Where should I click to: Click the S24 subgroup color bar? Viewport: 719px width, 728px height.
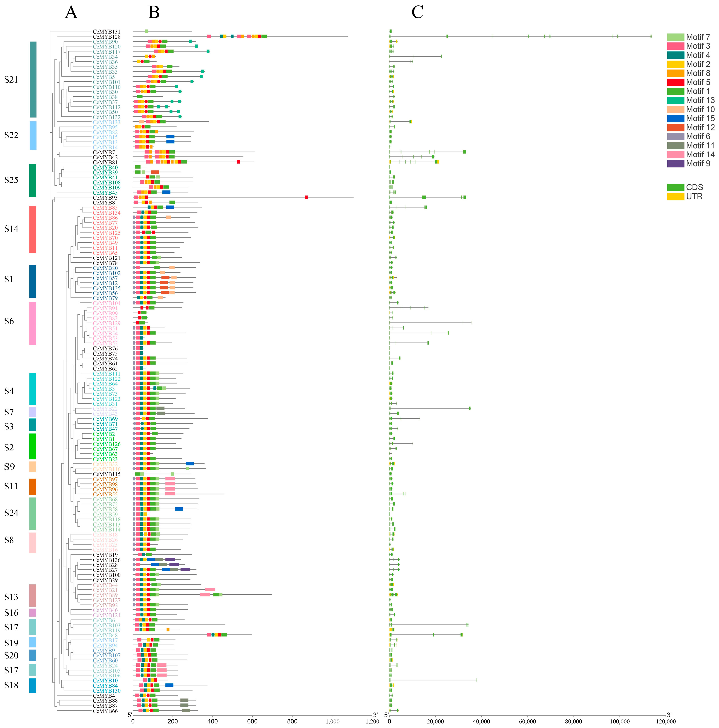point(33,513)
